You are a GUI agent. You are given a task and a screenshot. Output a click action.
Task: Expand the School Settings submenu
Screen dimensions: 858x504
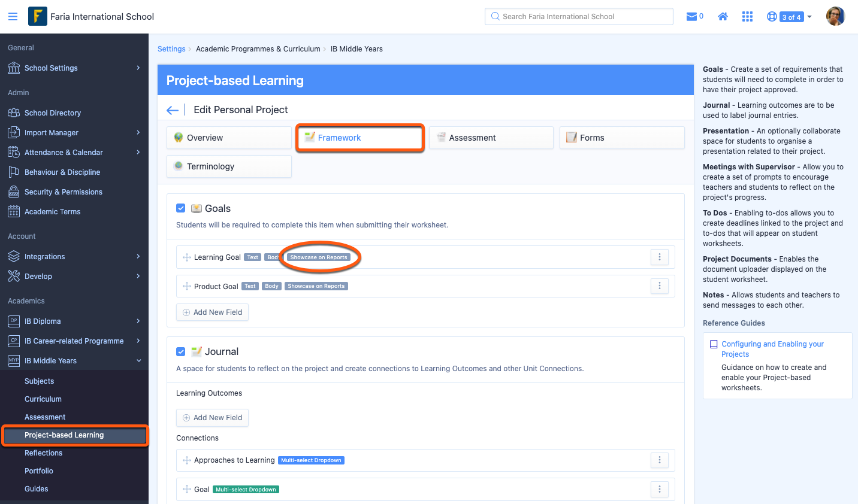coord(138,68)
